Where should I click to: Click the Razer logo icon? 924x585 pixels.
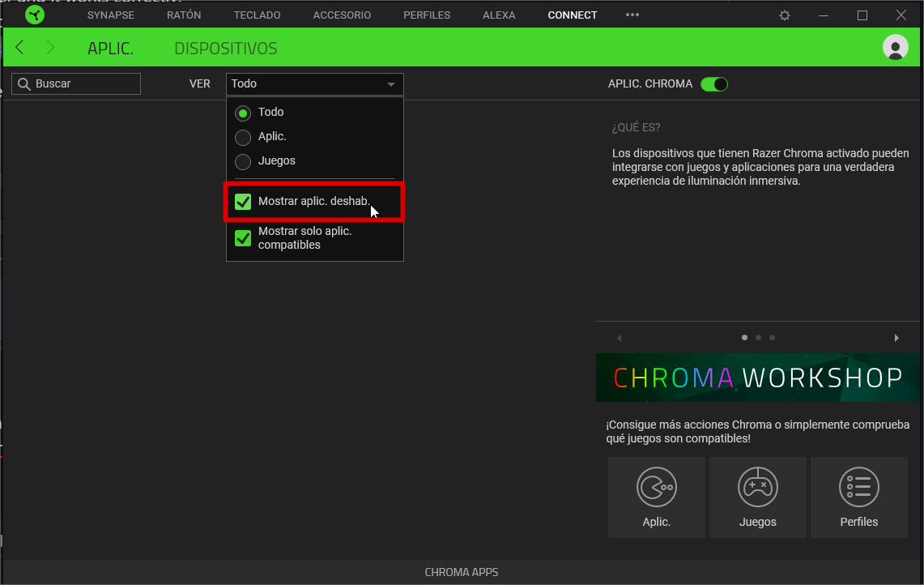click(35, 15)
